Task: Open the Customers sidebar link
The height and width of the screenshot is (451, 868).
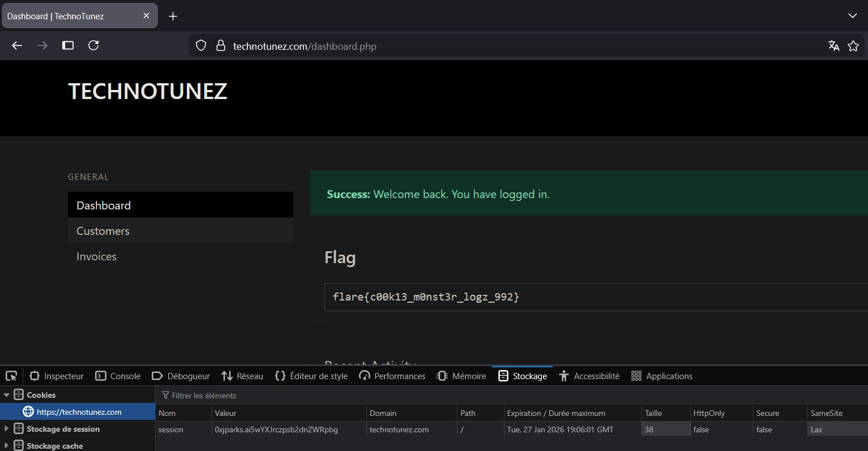Action: [x=103, y=231]
